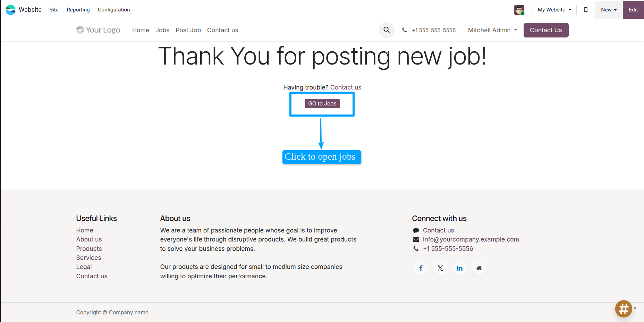Click the home icon in footer socials

[479, 268]
